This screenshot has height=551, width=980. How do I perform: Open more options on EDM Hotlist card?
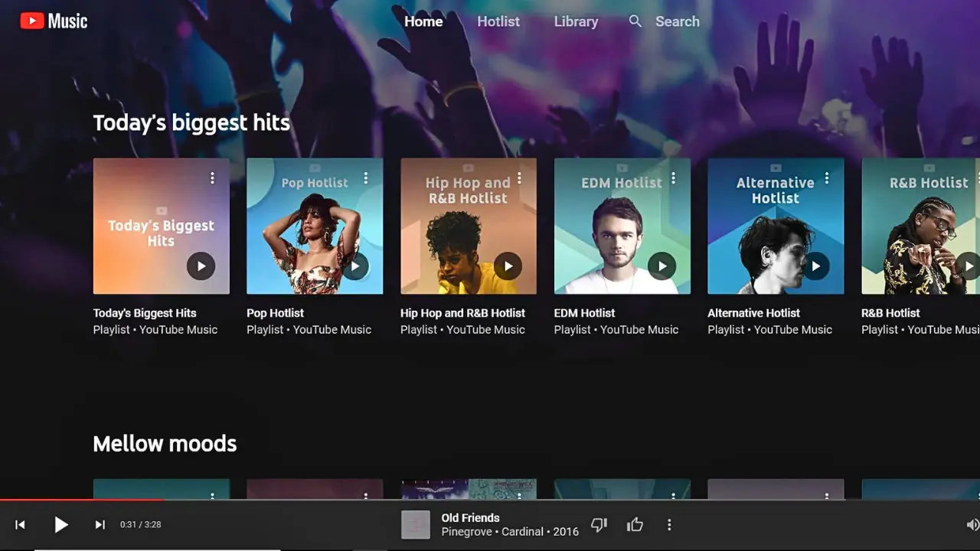(673, 178)
